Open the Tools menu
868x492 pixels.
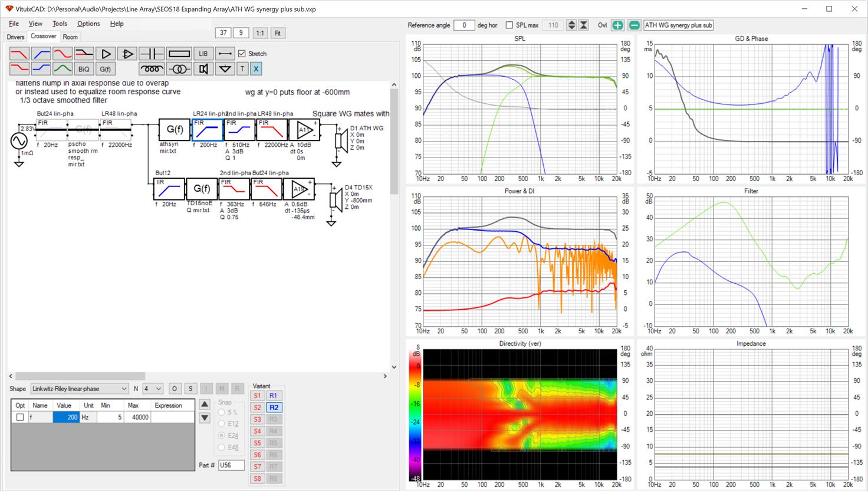60,24
